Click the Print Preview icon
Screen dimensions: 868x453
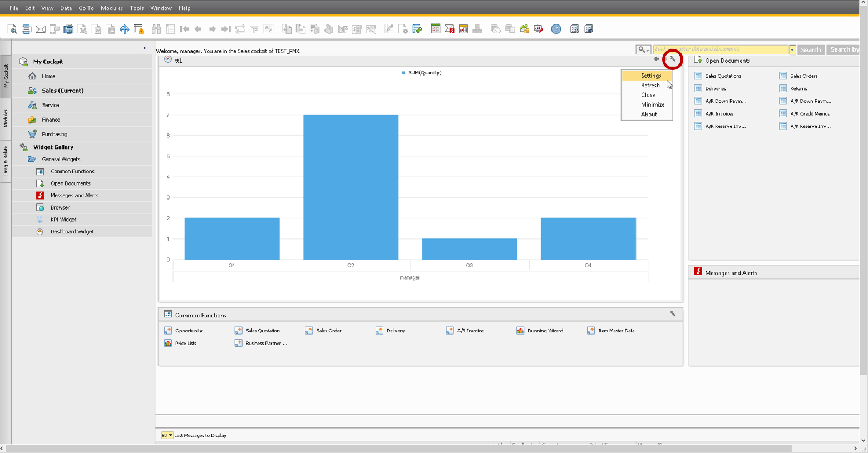12,29
